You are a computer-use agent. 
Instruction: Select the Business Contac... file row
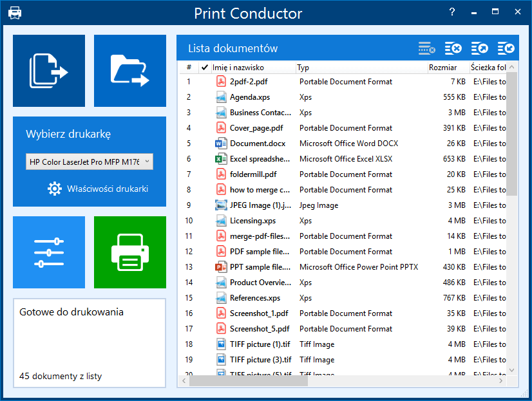(x=343, y=113)
